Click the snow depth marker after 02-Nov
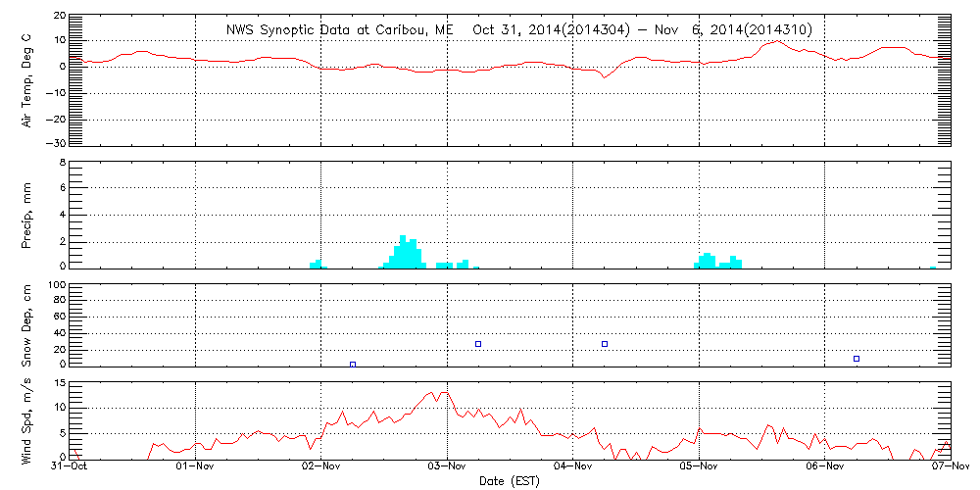The image size is (980, 490). [353, 365]
